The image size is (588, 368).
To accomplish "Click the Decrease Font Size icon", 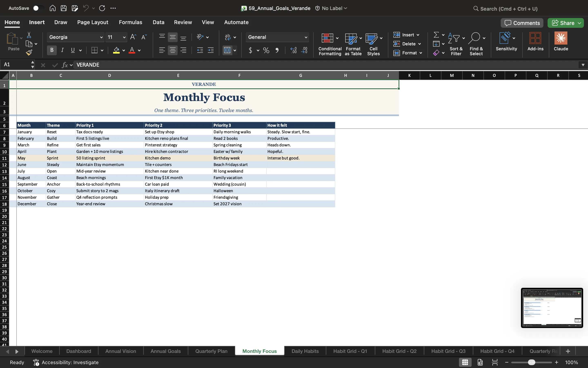I will pyautogui.click(x=144, y=37).
